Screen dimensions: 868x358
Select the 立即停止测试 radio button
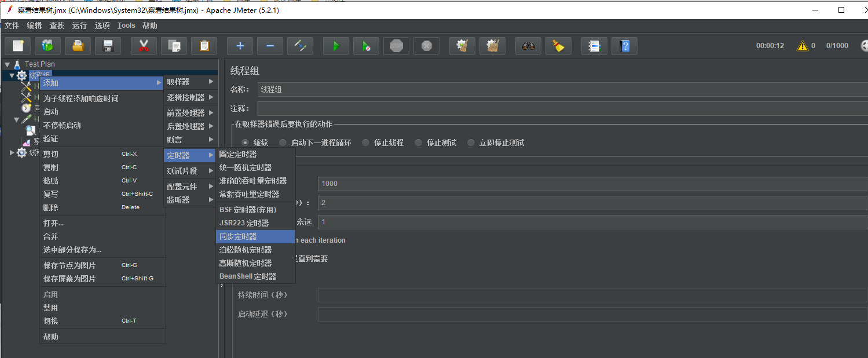[x=471, y=143]
